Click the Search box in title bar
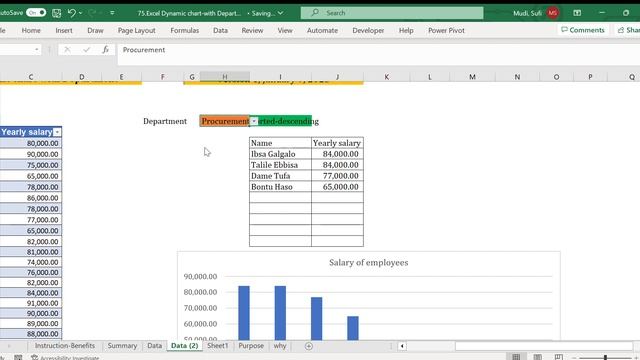The image size is (640, 360). point(392,13)
